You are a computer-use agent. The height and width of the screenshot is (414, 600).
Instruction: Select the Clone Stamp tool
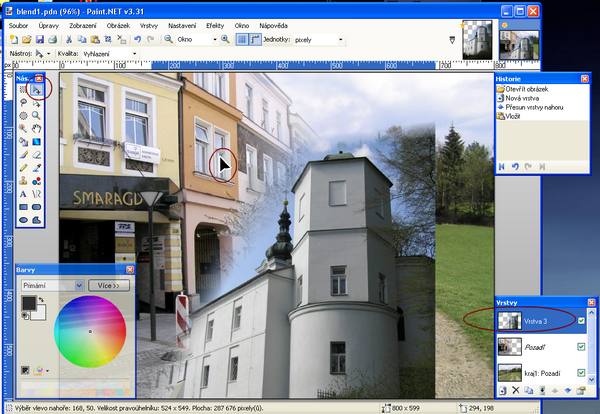click(x=23, y=181)
